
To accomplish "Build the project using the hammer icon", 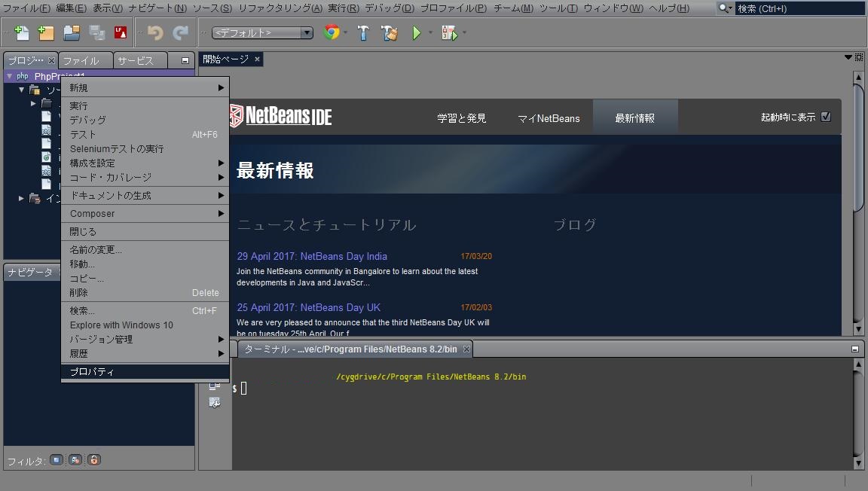I will (362, 32).
